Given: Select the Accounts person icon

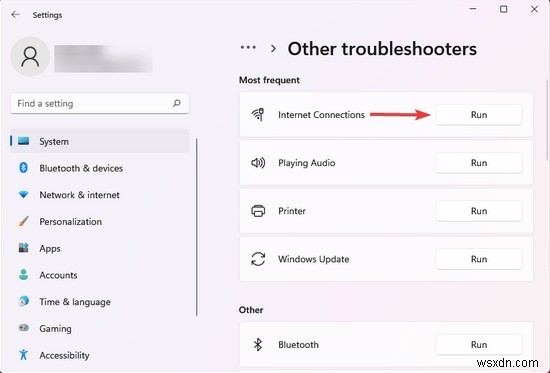Looking at the screenshot, I should tap(24, 274).
